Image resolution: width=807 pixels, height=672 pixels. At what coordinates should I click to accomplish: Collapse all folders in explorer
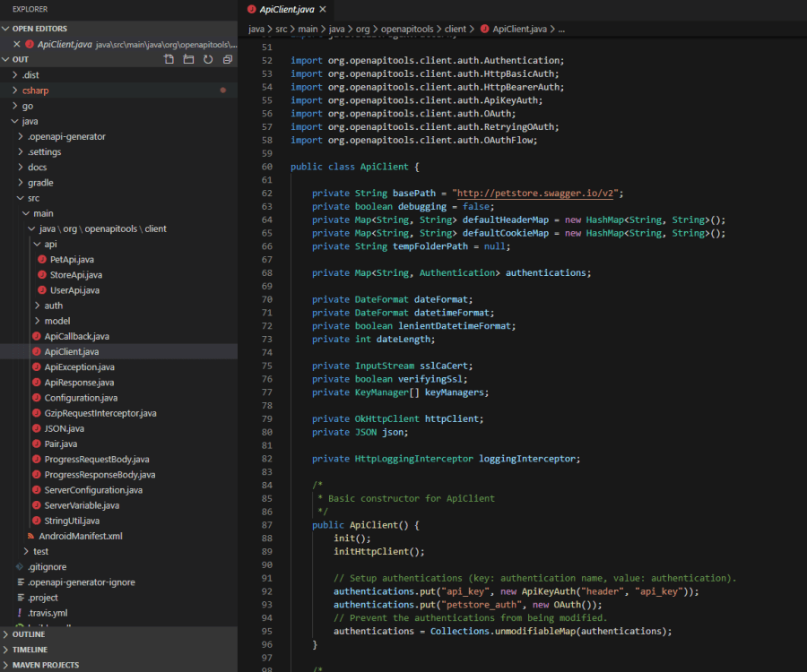(x=228, y=59)
